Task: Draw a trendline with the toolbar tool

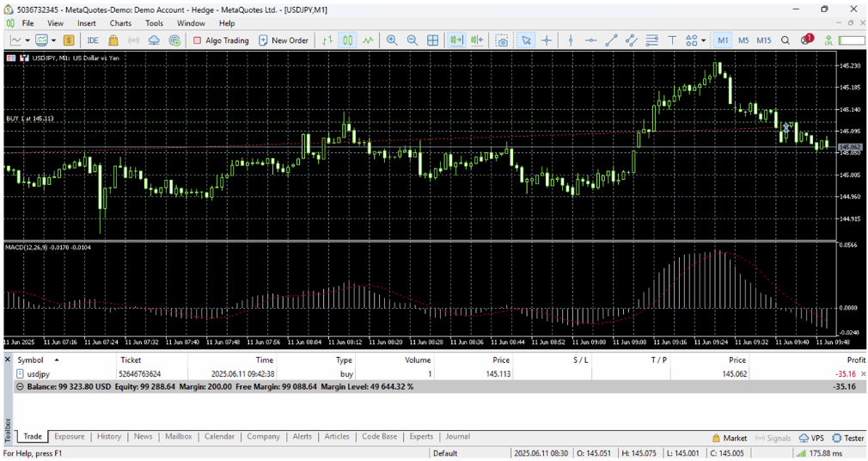Action: [611, 40]
